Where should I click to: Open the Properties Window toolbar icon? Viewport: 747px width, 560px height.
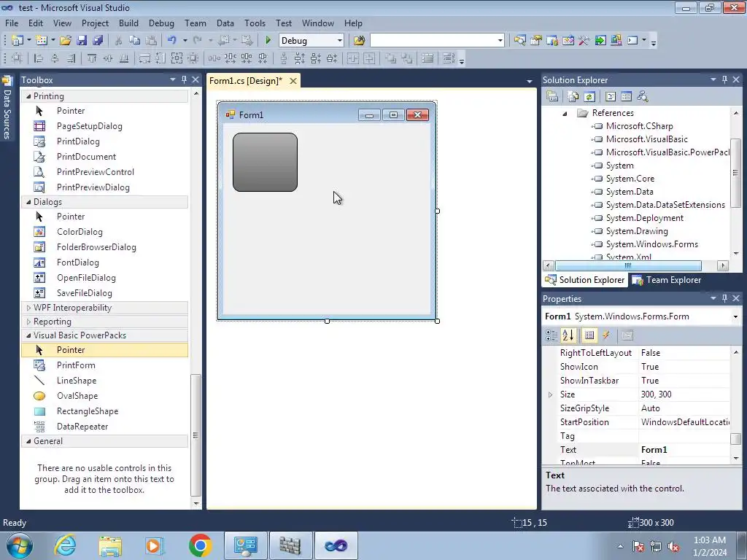536,41
